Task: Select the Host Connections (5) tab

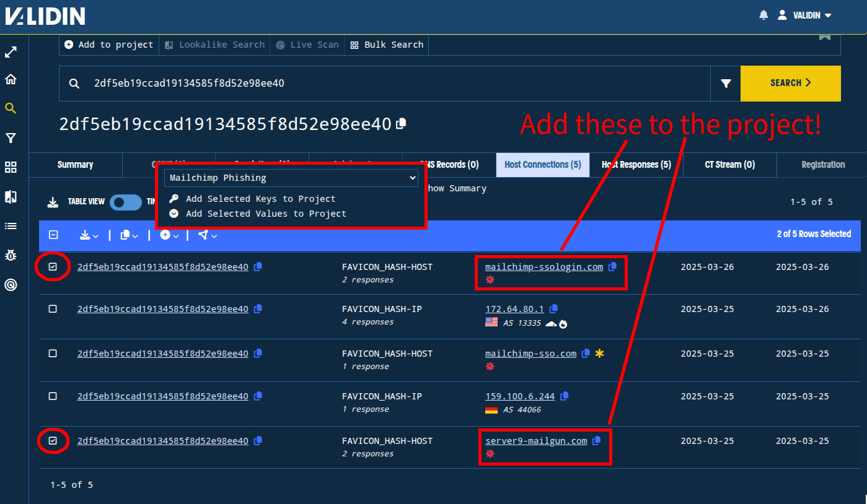Action: (x=543, y=165)
